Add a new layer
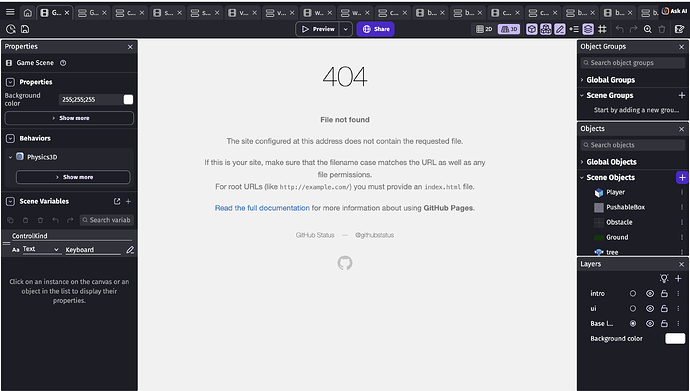 678,278
